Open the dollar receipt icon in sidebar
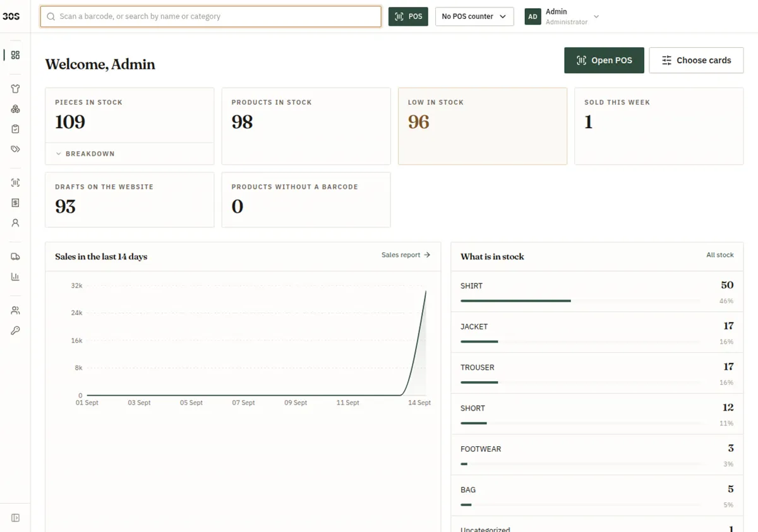Viewport: 758px width, 532px height. coord(15,203)
